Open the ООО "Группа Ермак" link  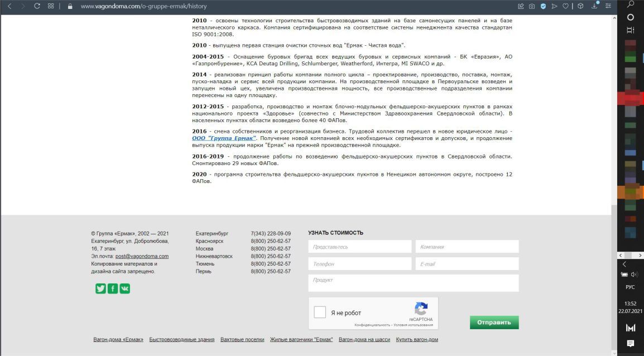click(x=224, y=138)
